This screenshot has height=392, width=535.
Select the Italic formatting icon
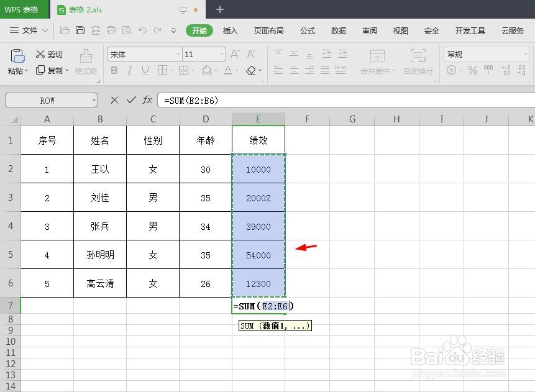[131, 69]
